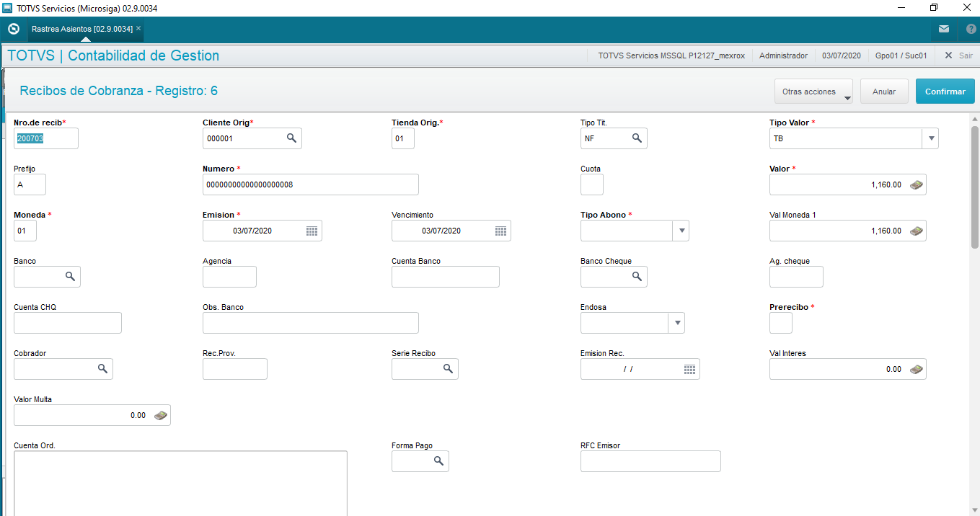This screenshot has width=980, height=516.
Task: Click the Rec.Prov. input field
Action: [x=235, y=369]
